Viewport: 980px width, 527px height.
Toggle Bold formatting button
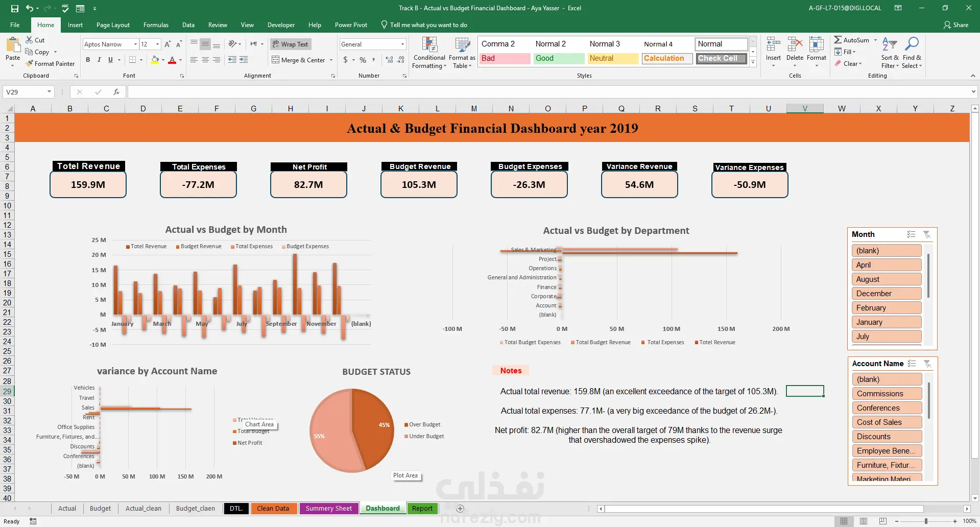coord(88,60)
